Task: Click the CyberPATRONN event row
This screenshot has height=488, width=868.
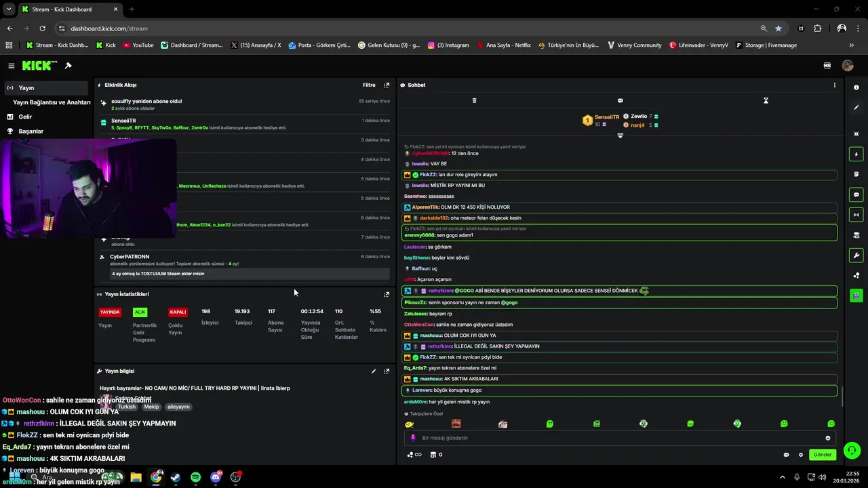Action: (244, 266)
